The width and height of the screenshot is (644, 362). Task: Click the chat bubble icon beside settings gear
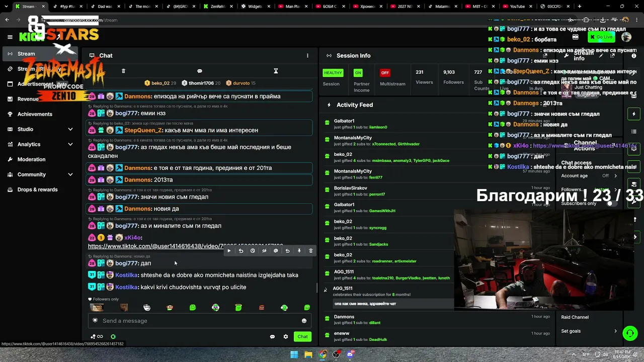point(272,337)
